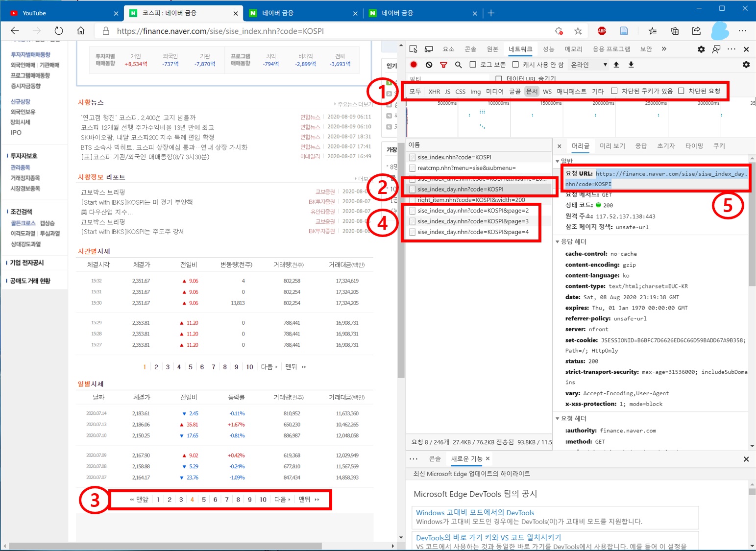Image resolution: width=756 pixels, height=551 pixels.
Task: Go back with the browser back arrow
Action: (x=15, y=31)
